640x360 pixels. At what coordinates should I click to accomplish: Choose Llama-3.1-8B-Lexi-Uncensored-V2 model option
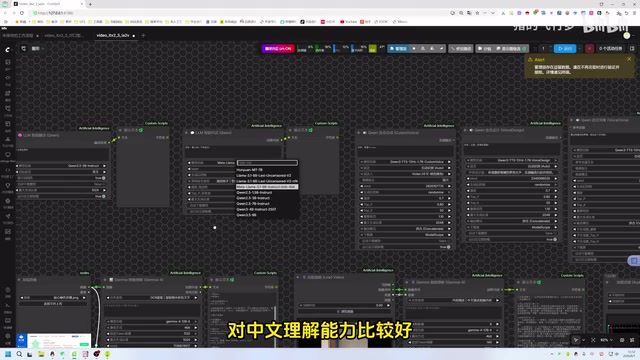[264, 176]
